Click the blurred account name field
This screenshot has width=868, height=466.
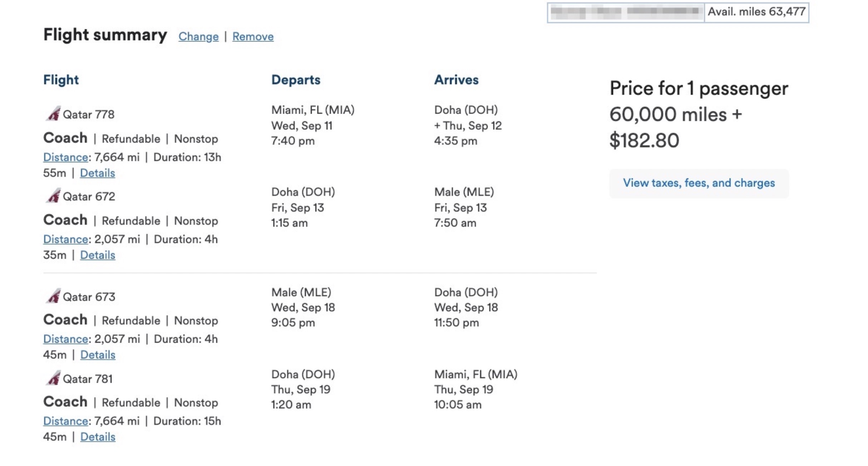coord(625,12)
